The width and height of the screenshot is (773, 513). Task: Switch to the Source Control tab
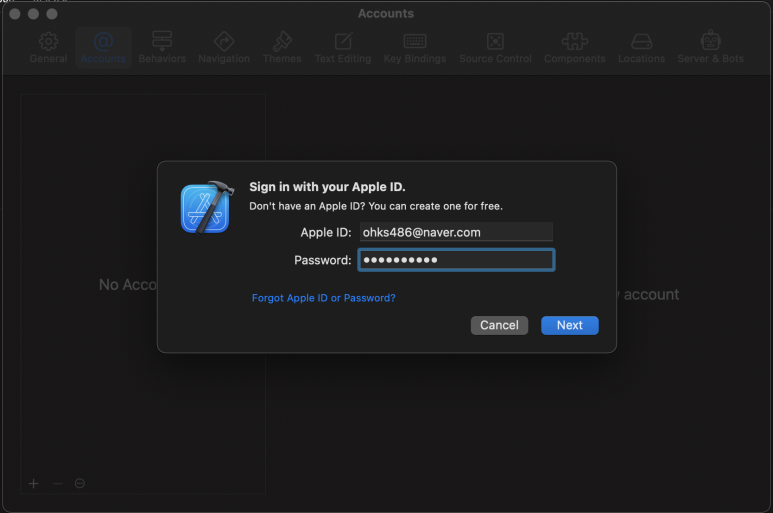(495, 48)
